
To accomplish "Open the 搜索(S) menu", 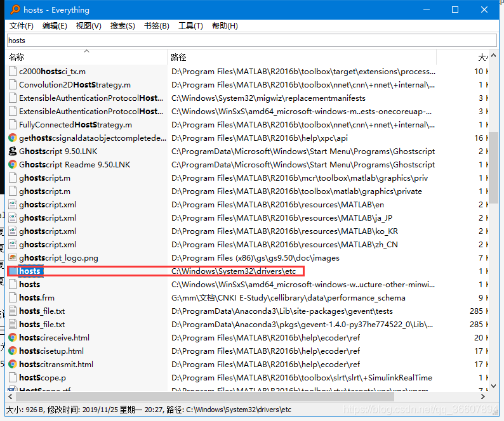I will pos(123,26).
